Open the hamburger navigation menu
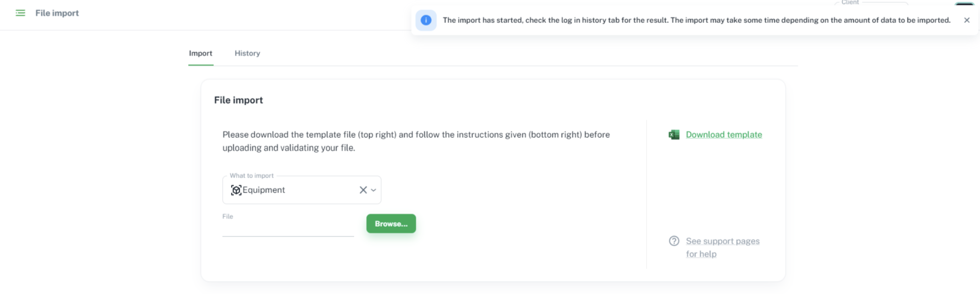 tap(20, 13)
